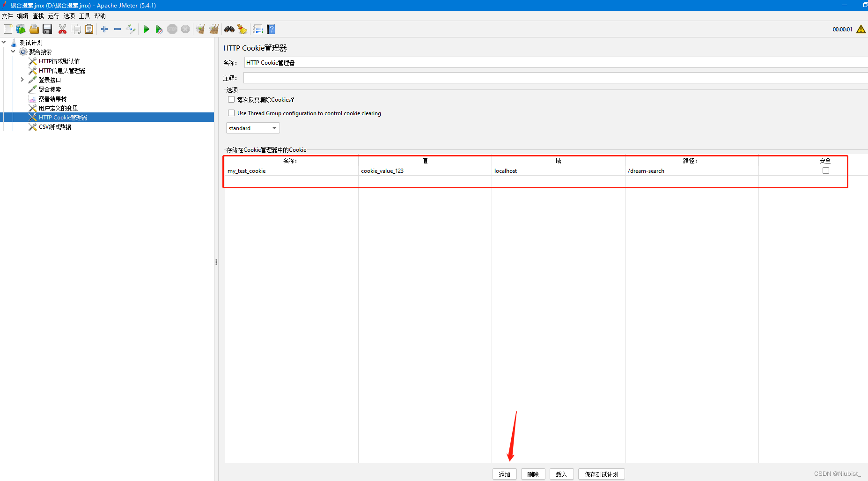
Task: Open the Function helper list icon
Action: tap(257, 29)
